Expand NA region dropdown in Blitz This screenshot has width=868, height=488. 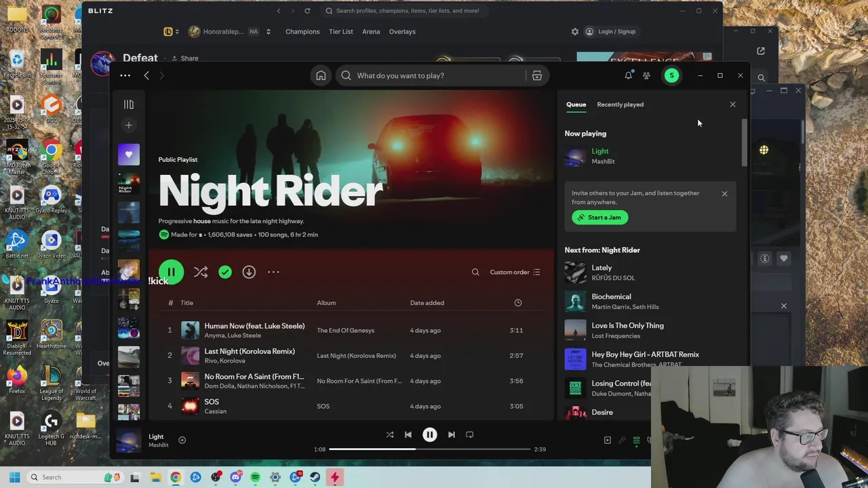coord(268,32)
